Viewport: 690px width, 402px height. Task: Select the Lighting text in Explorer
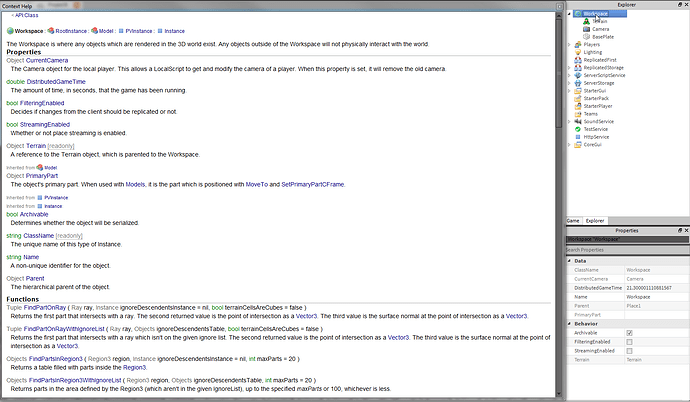pos(593,52)
